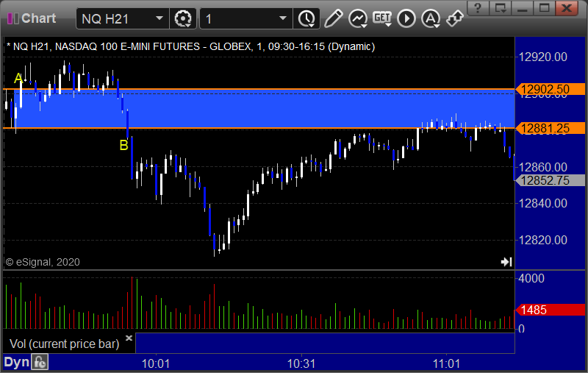This screenshot has width=588, height=373.
Task: Open the time template clock icon
Action: point(307,19)
